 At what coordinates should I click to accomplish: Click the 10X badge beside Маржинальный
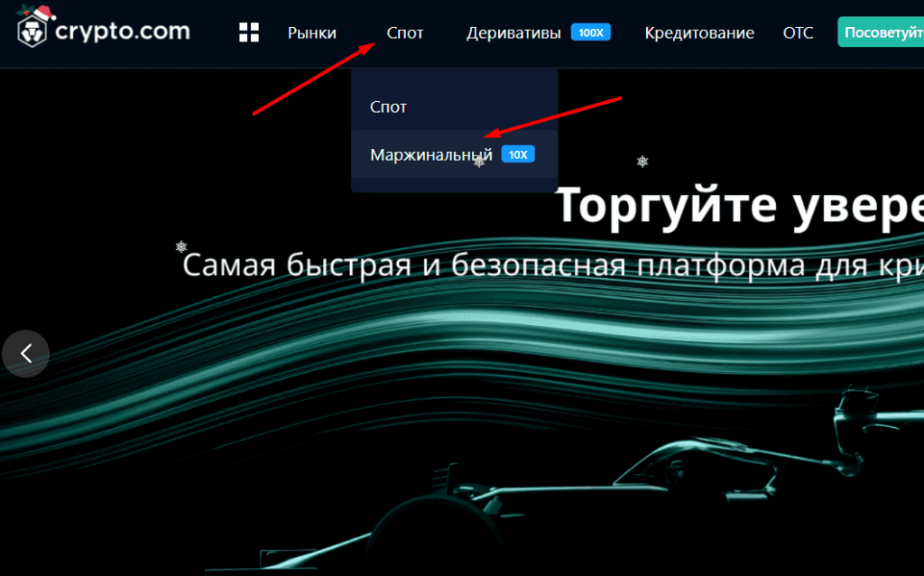click(518, 154)
